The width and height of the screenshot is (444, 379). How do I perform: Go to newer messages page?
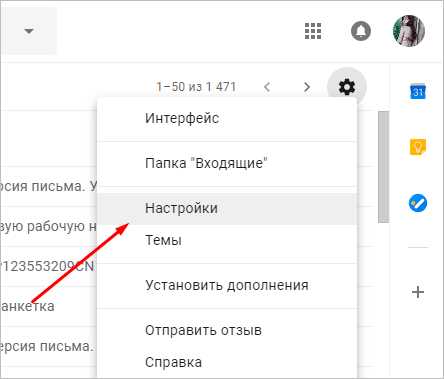(x=267, y=87)
